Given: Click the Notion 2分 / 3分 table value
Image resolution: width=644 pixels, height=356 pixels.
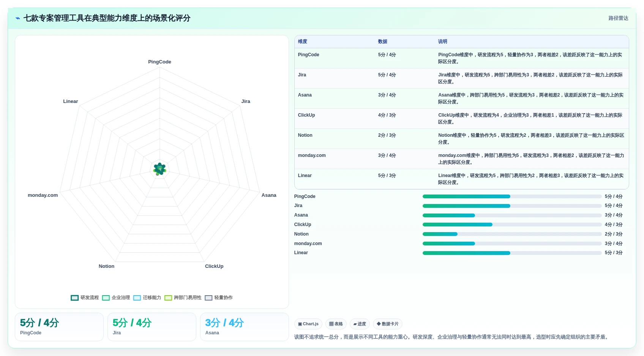Looking at the screenshot, I should (x=387, y=135).
